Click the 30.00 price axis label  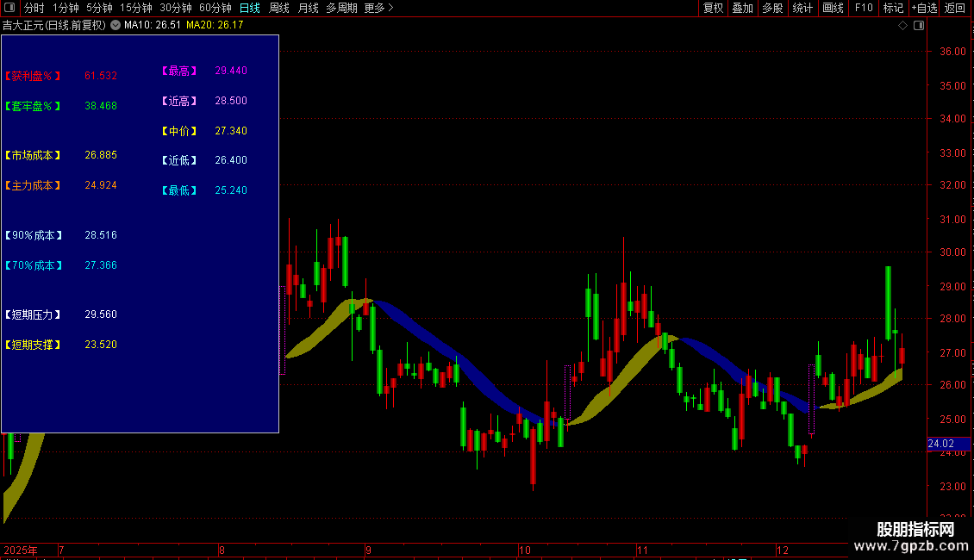(952, 252)
